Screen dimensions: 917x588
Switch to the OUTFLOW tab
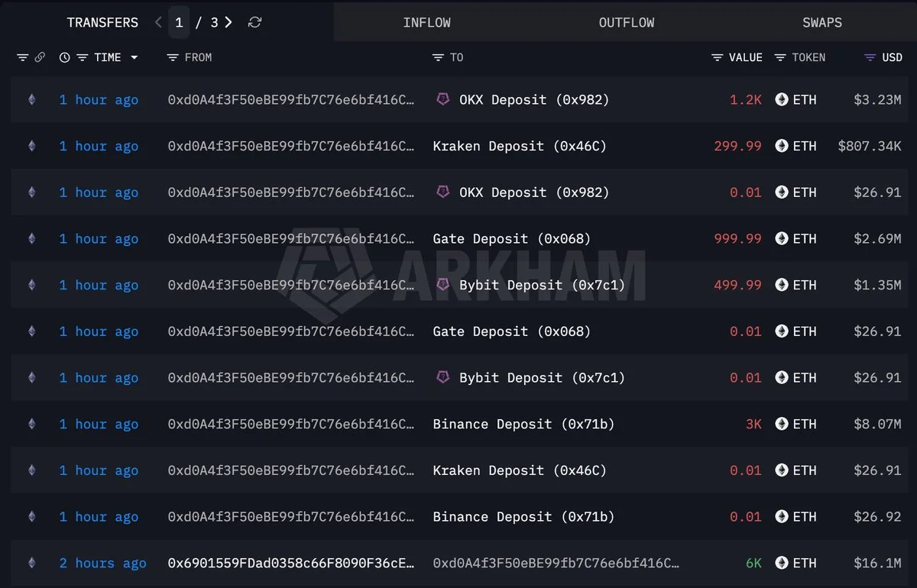(x=627, y=22)
